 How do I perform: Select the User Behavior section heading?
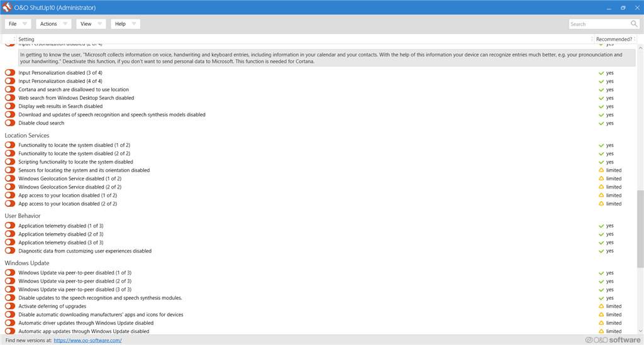[23, 216]
